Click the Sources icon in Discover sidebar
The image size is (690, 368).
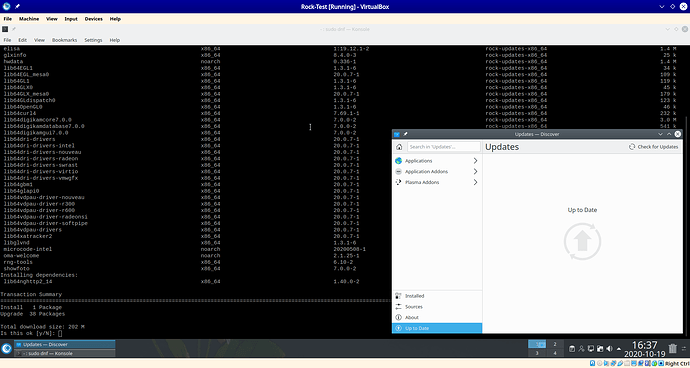pos(398,307)
